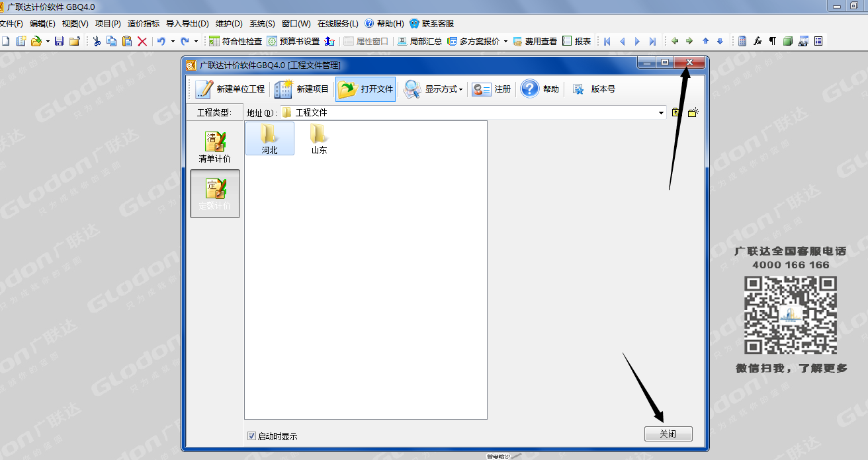Image resolution: width=868 pixels, height=460 pixels.
Task: Click the last list-style toolbar icon
Action: click(x=818, y=41)
